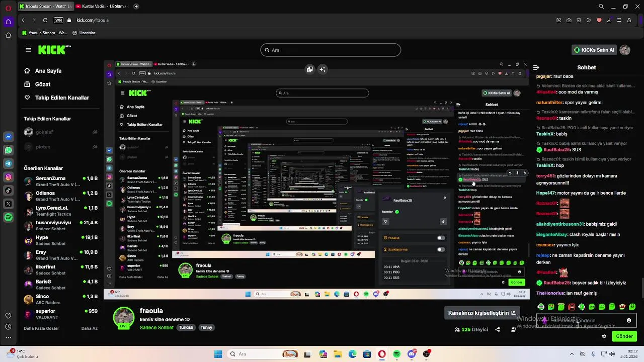Open the Sadece Sohbet category link
Viewport: 644px width, 362px height.
[156, 327]
